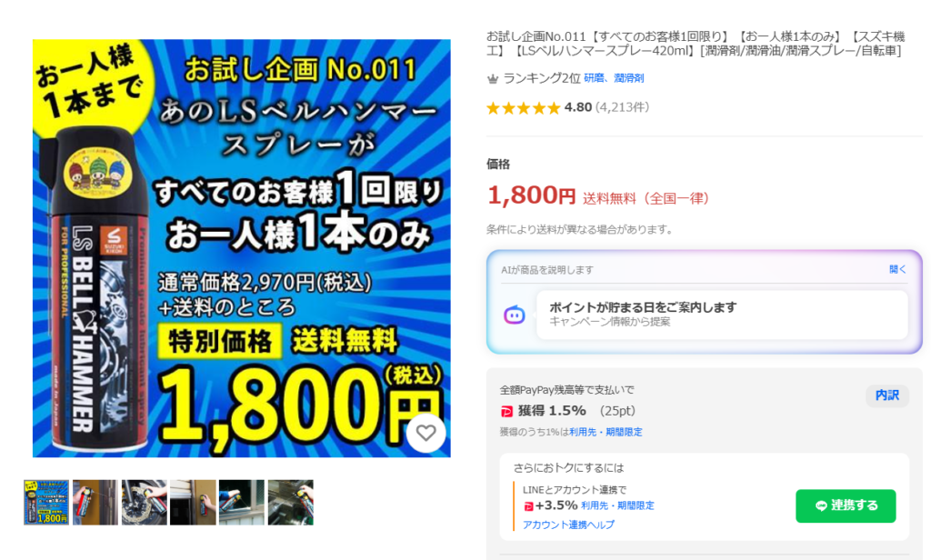
Task: Open the アカウント連携ヘルプ link
Action: coord(568,525)
